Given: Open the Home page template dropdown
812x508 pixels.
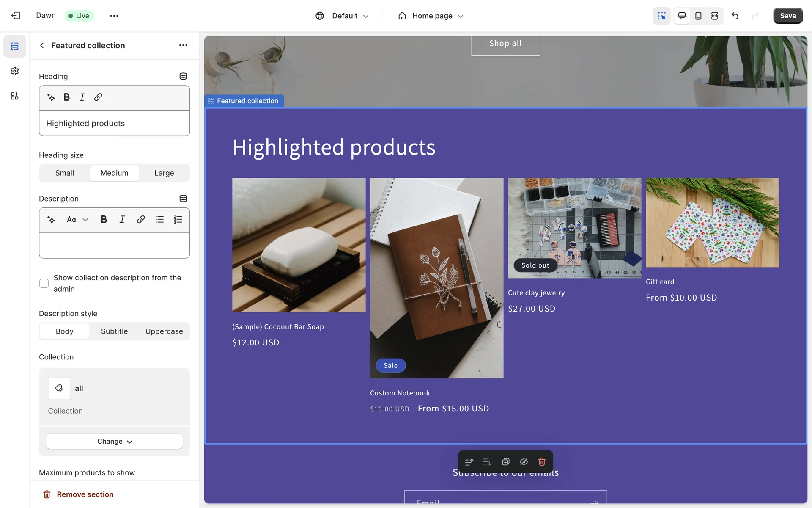Looking at the screenshot, I should [431, 16].
